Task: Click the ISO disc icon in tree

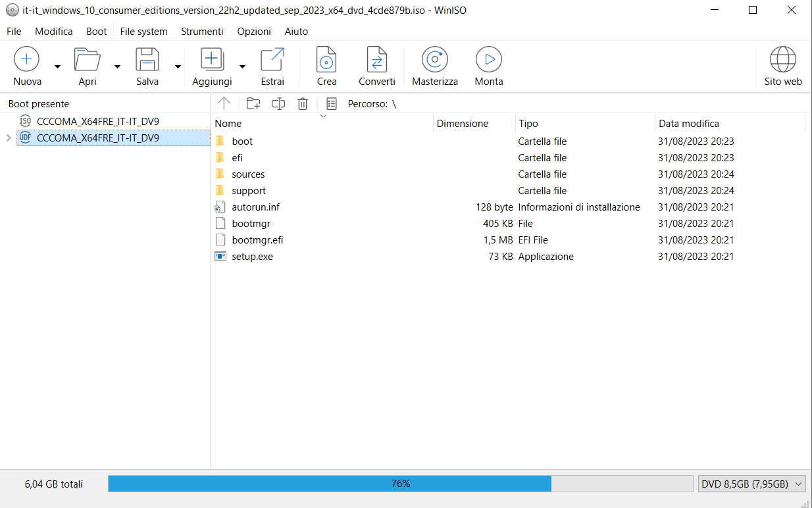Action: point(26,121)
